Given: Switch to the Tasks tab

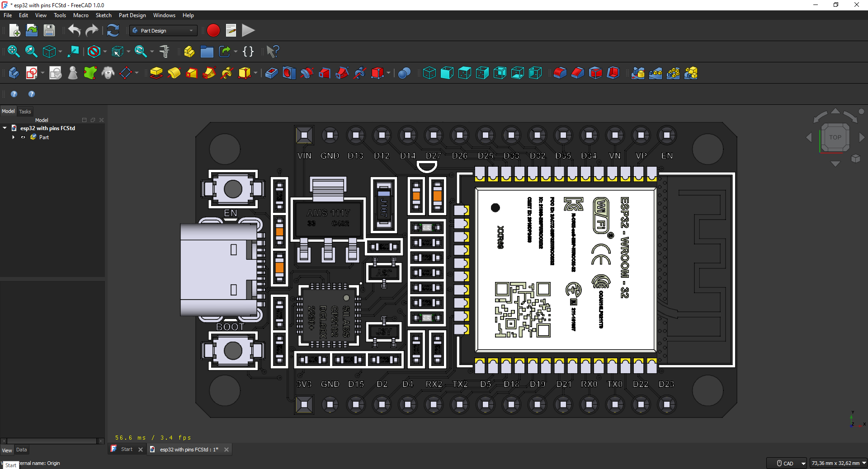Looking at the screenshot, I should (x=25, y=112).
